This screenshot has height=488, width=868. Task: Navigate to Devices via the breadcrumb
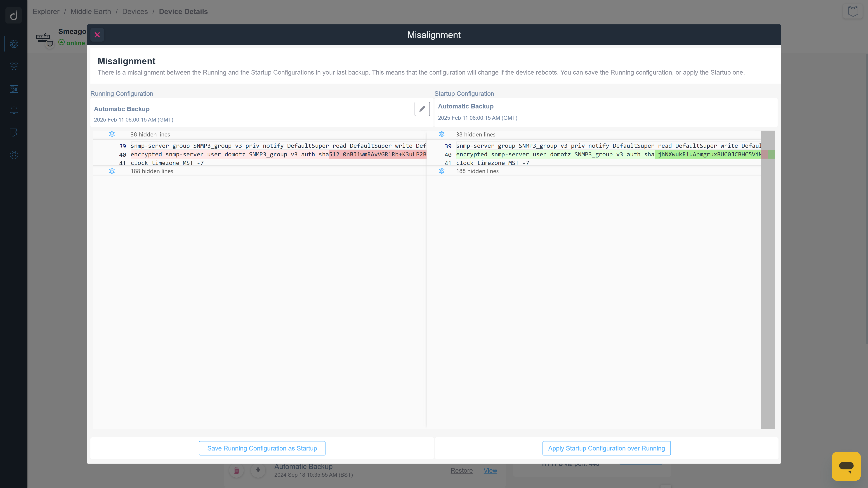[x=135, y=12]
